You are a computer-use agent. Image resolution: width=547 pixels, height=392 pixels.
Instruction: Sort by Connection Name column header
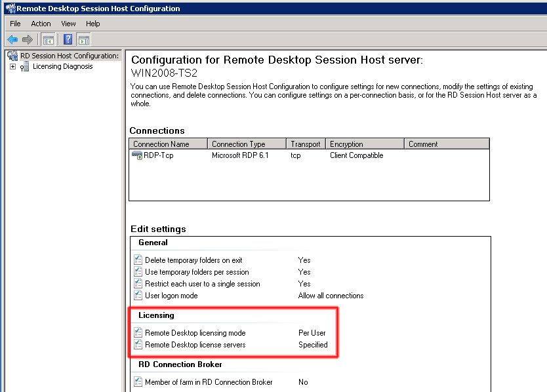click(x=169, y=144)
